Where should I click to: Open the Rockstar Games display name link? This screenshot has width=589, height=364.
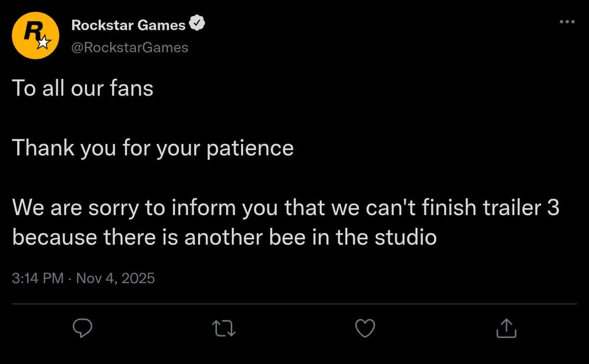128,25
